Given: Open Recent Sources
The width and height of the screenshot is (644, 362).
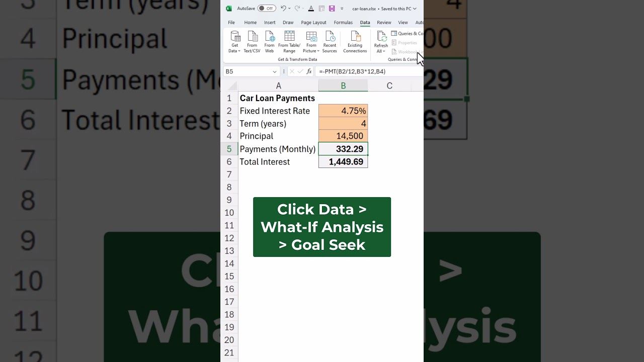Looking at the screenshot, I should [x=330, y=42].
